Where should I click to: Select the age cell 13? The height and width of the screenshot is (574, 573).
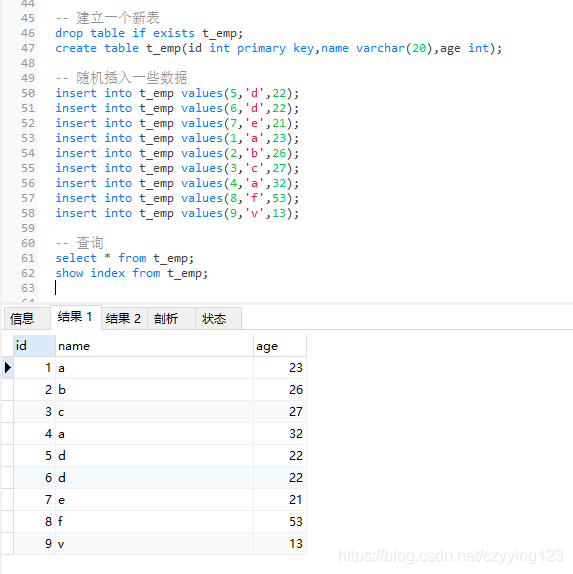point(280,543)
